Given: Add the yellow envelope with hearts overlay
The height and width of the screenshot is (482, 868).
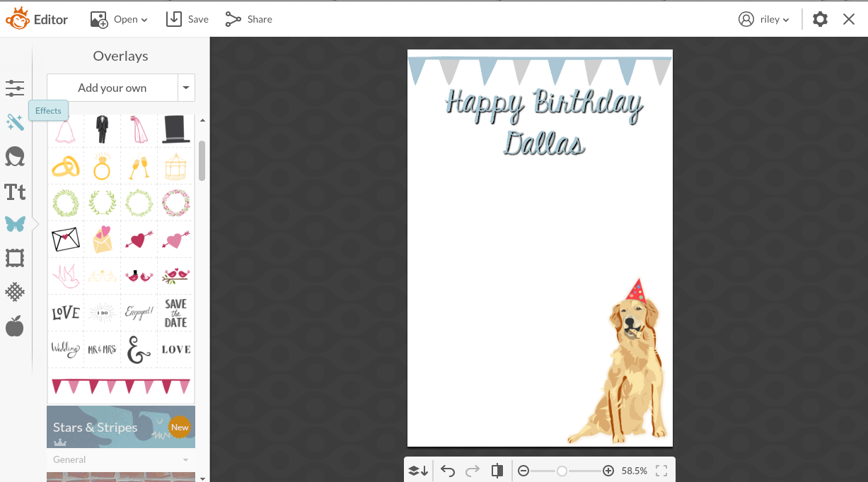Looking at the screenshot, I should click(102, 240).
